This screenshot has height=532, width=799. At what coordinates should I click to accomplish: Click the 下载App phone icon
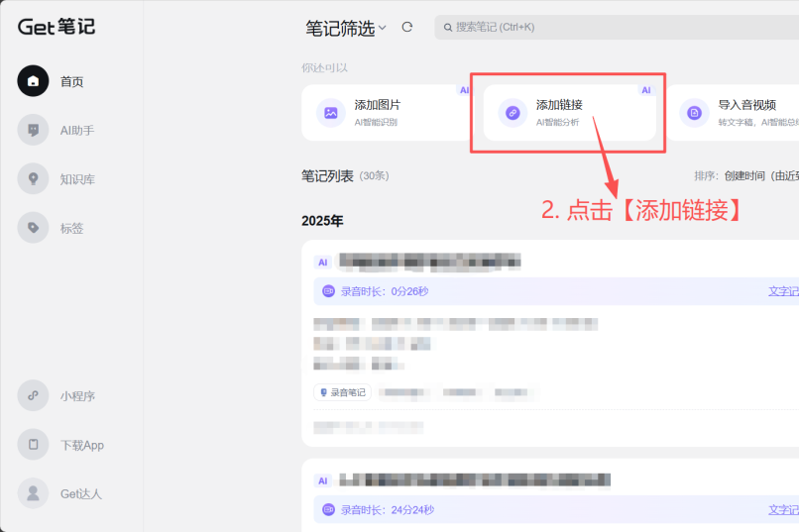(x=33, y=445)
